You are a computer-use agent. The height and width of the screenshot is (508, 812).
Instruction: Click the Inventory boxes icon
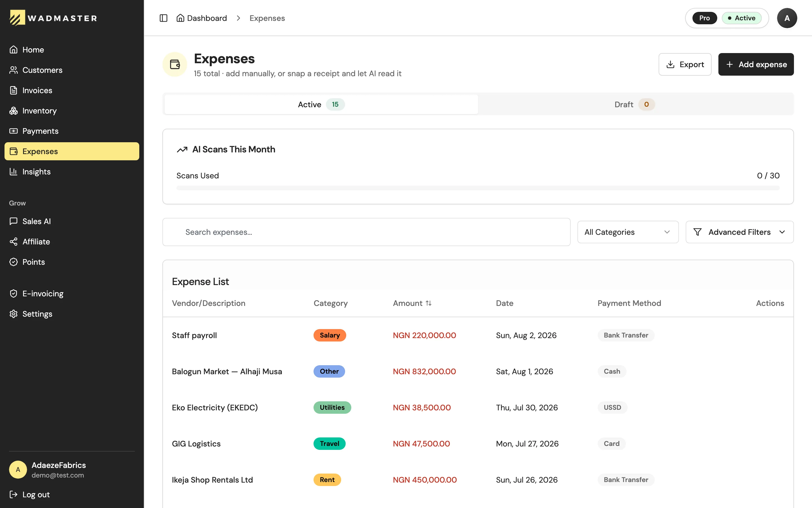[x=14, y=111]
